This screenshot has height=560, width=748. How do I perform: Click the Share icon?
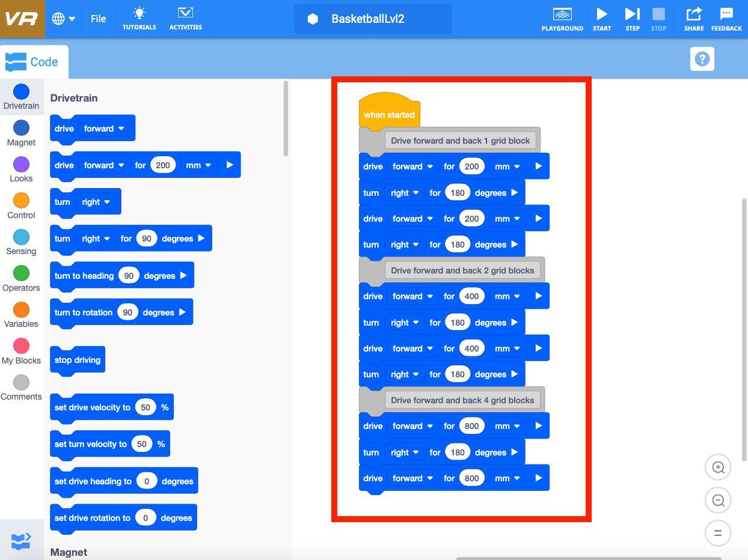pos(694,18)
